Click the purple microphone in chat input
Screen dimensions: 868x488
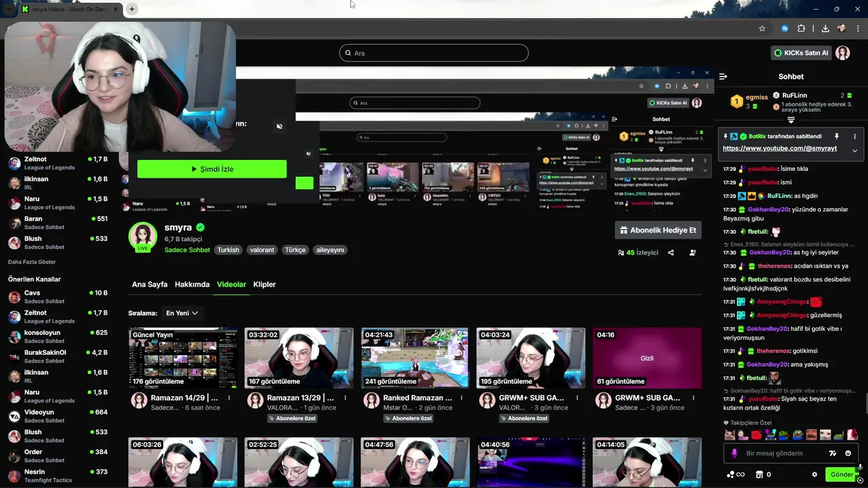pos(734,453)
